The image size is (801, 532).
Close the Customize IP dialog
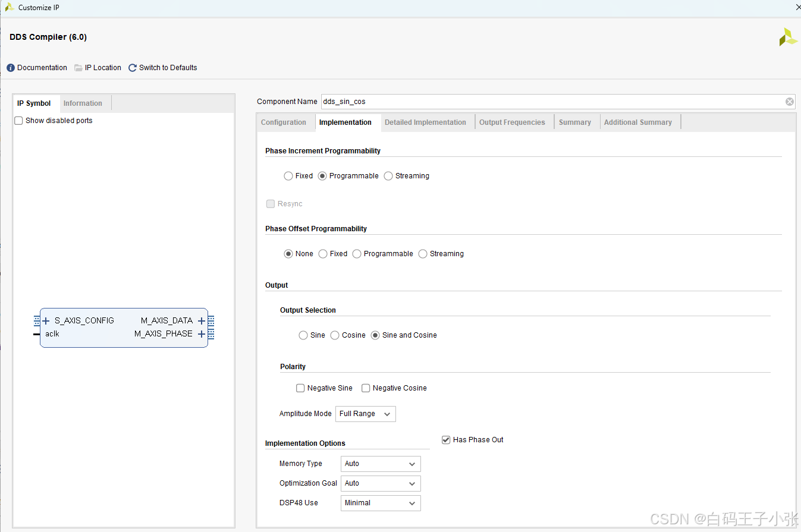click(797, 8)
